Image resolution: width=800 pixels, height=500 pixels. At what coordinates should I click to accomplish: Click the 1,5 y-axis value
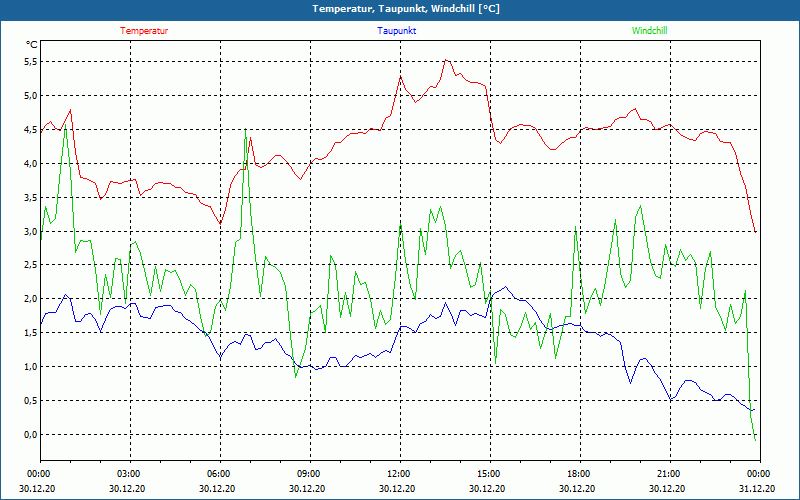[x=31, y=333]
